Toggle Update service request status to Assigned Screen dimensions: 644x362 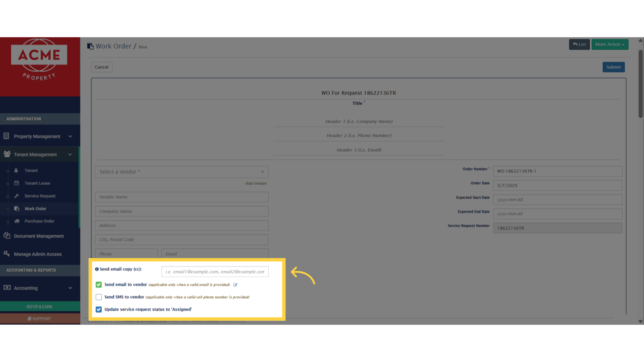tap(99, 309)
